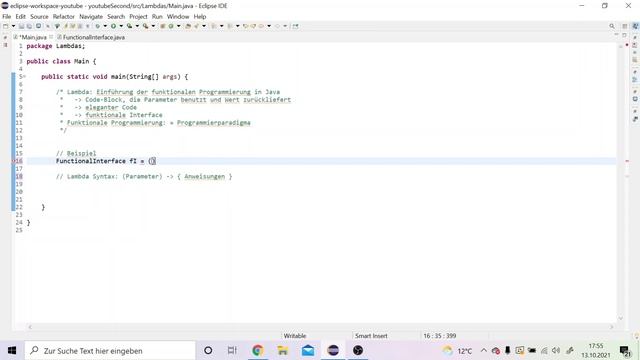Open the File menu

pyautogui.click(x=7, y=17)
